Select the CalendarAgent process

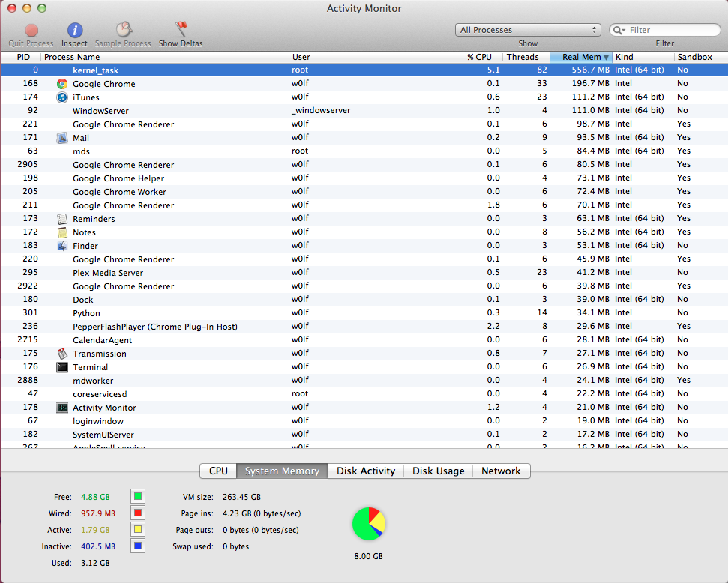364,339
